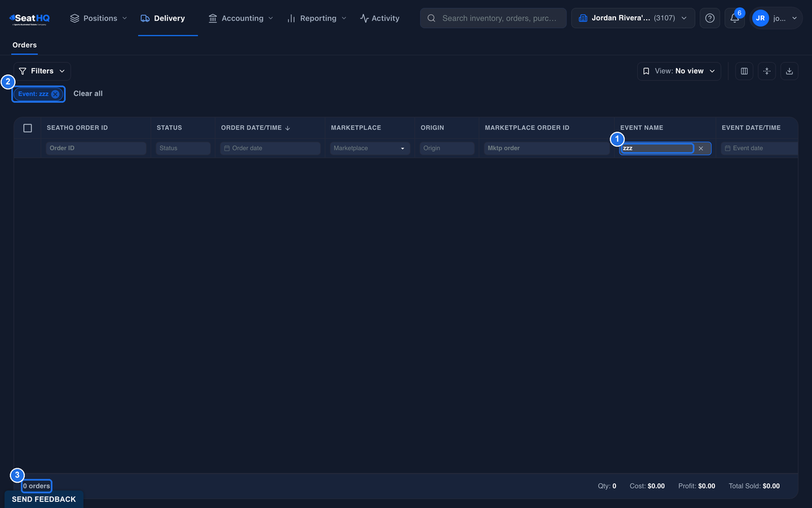Open the Reporting menu
This screenshot has height=508, width=812.
317,18
